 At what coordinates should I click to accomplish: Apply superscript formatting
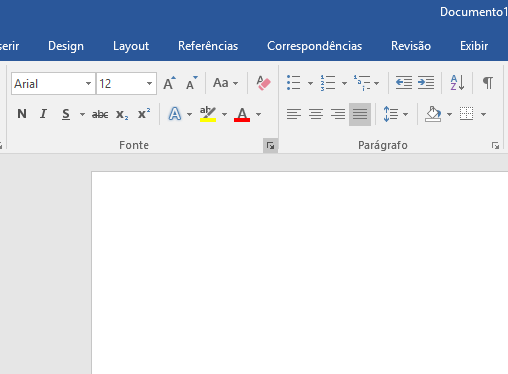(x=144, y=114)
